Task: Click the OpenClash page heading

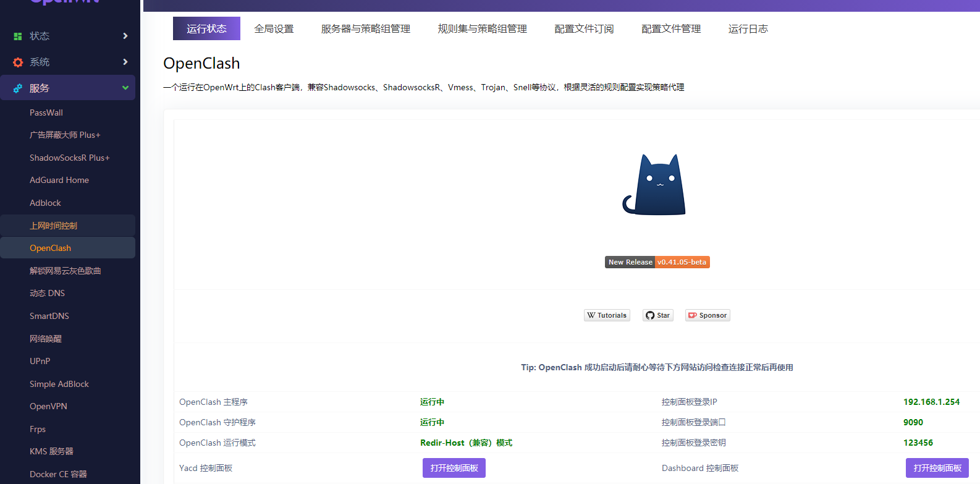Action: tap(201, 63)
